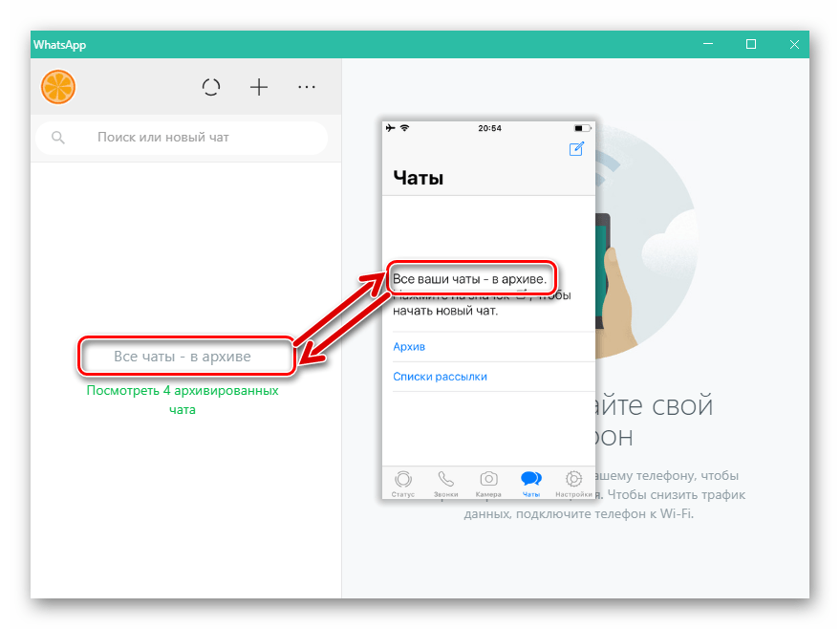Image resolution: width=840 pixels, height=629 pixels.
Task: Open the orange profile avatar
Action: coord(58,87)
